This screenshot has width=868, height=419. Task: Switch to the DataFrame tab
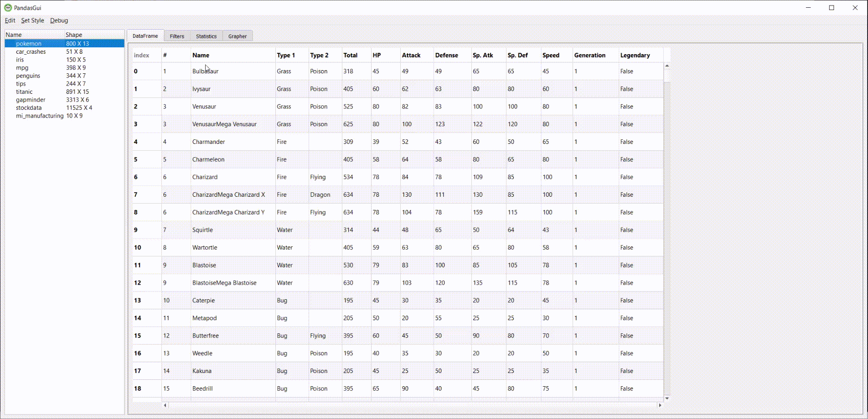click(145, 36)
